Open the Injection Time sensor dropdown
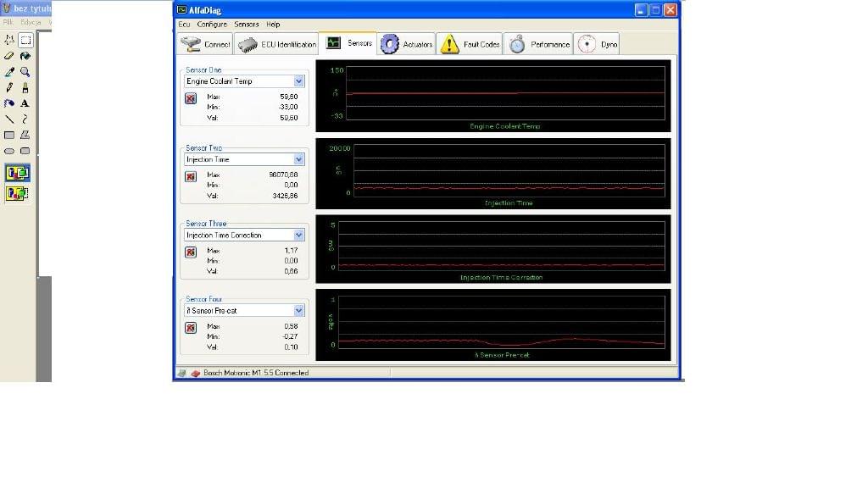The width and height of the screenshot is (868, 488). click(x=299, y=159)
